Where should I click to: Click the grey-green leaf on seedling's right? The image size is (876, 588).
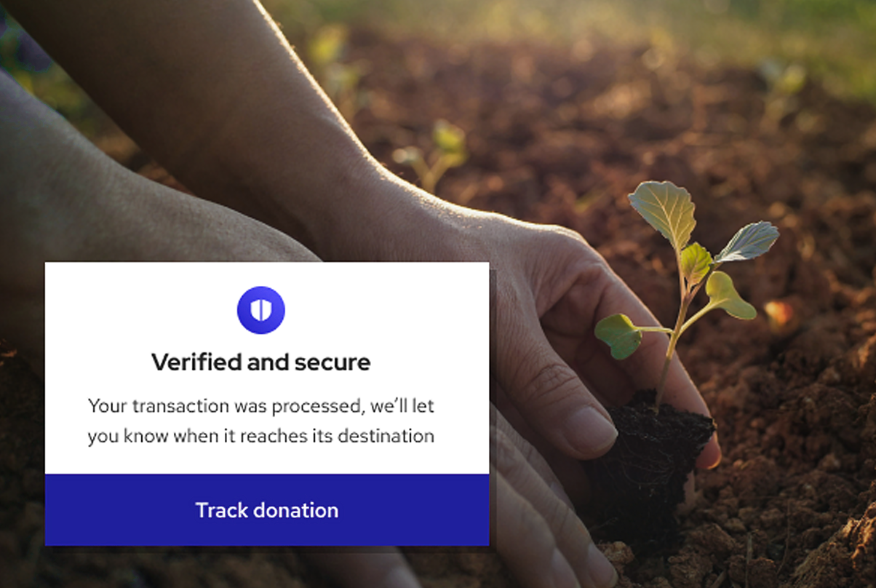747,242
